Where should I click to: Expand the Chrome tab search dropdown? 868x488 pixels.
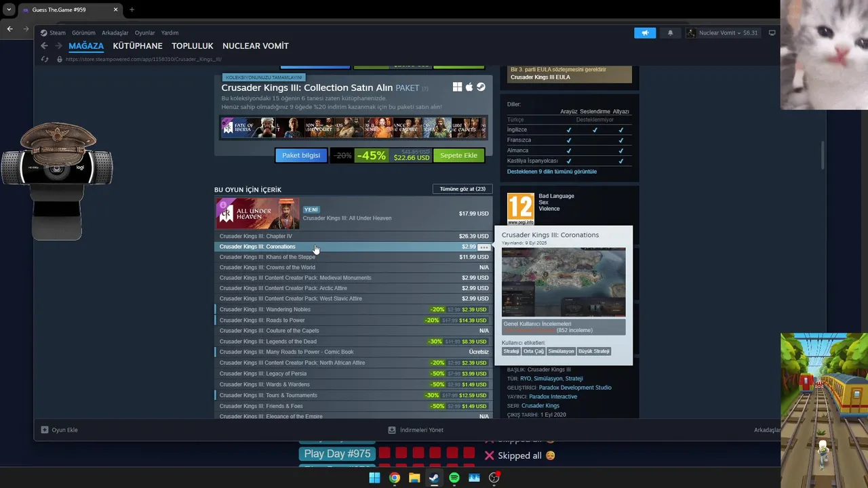[x=9, y=9]
